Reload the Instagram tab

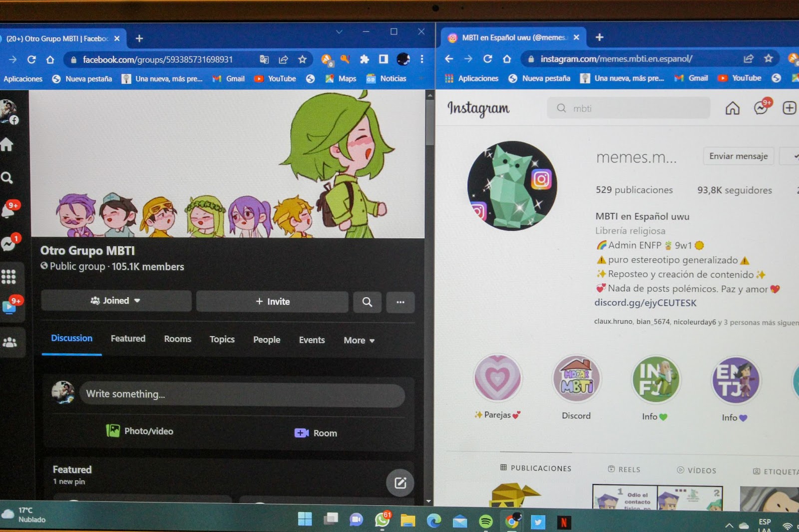point(487,58)
